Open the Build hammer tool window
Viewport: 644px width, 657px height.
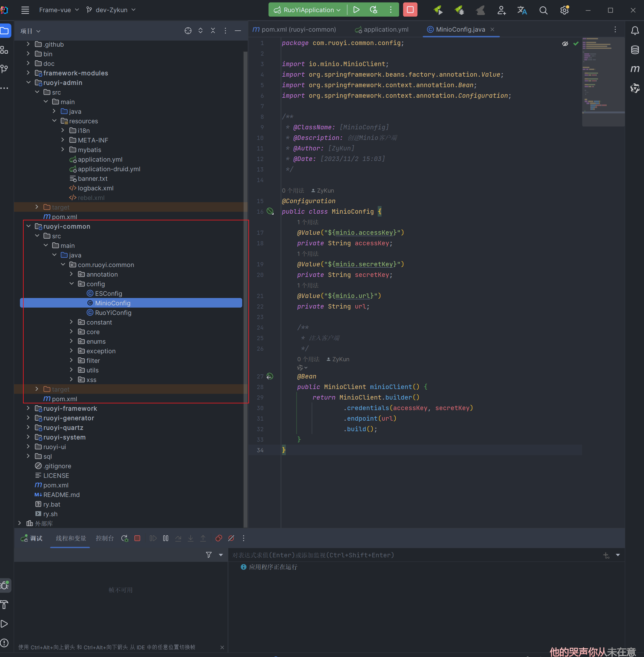tap(5, 605)
